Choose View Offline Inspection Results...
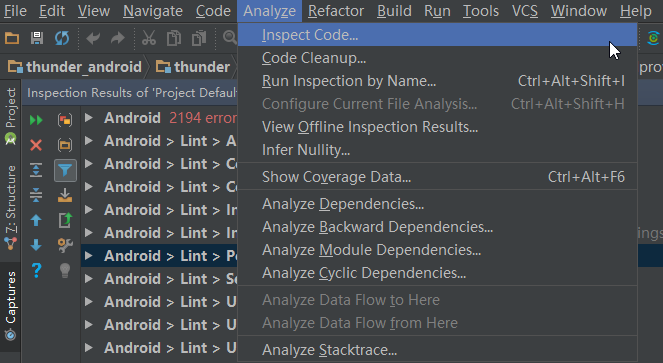The image size is (663, 363). point(437,127)
